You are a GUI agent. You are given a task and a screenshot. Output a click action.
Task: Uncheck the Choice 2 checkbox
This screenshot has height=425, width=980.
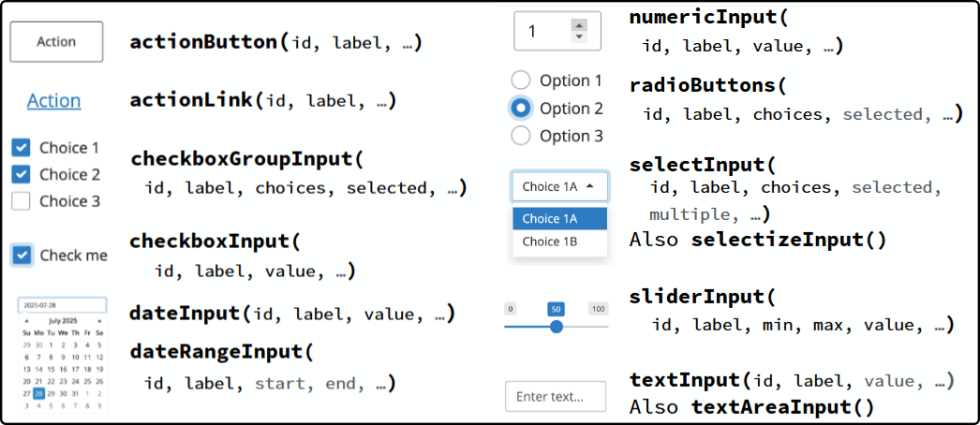(21, 174)
